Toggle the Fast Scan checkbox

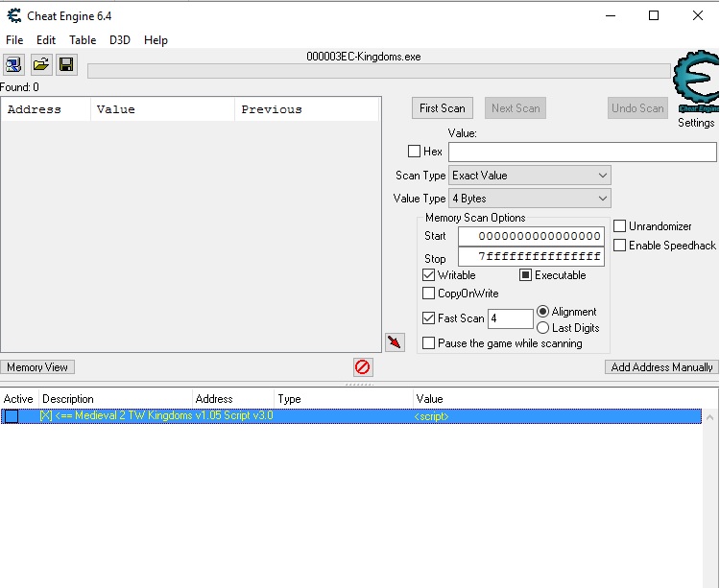point(428,318)
